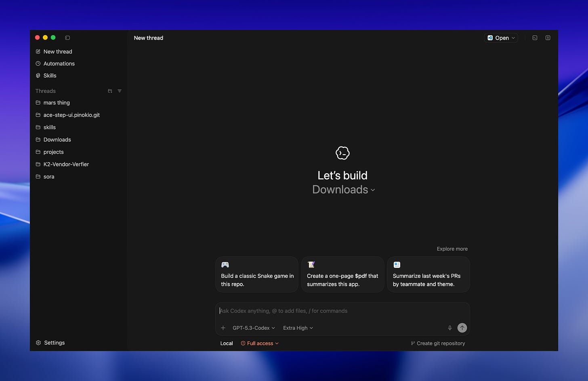
Task: Click the Threads section header
Action: (x=46, y=91)
